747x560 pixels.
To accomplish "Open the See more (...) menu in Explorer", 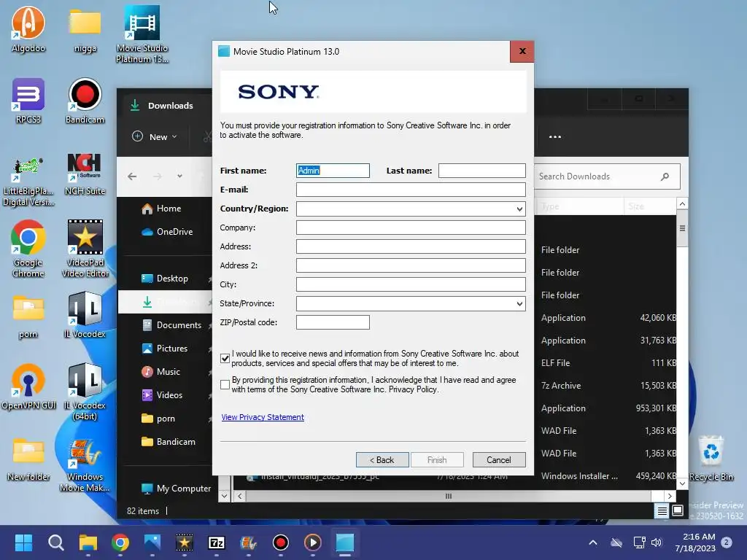I will 554,136.
